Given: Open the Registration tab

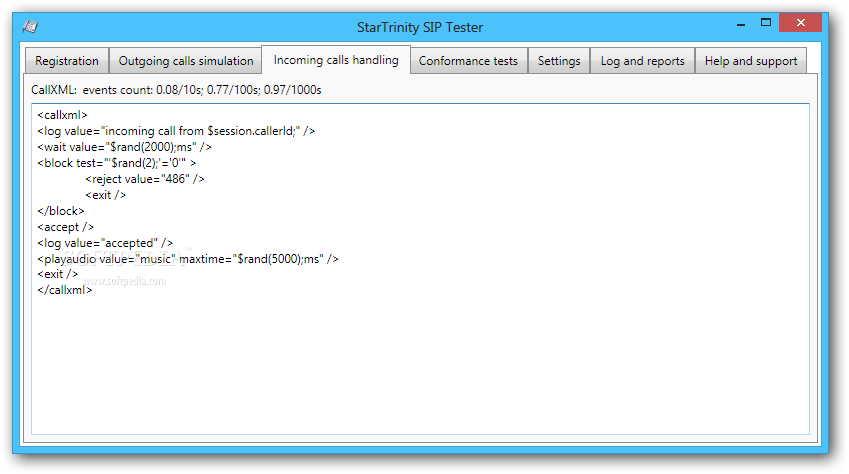Looking at the screenshot, I should coord(67,61).
